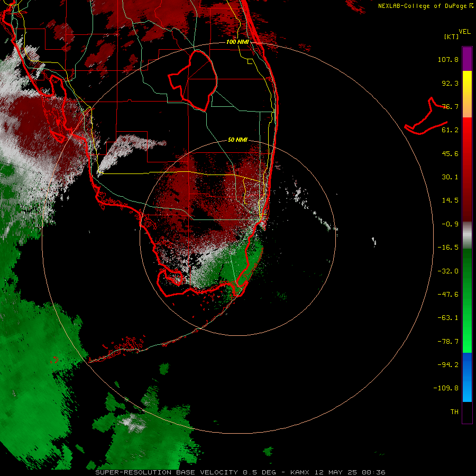Click the 61.2 velocity scale value

point(450,130)
